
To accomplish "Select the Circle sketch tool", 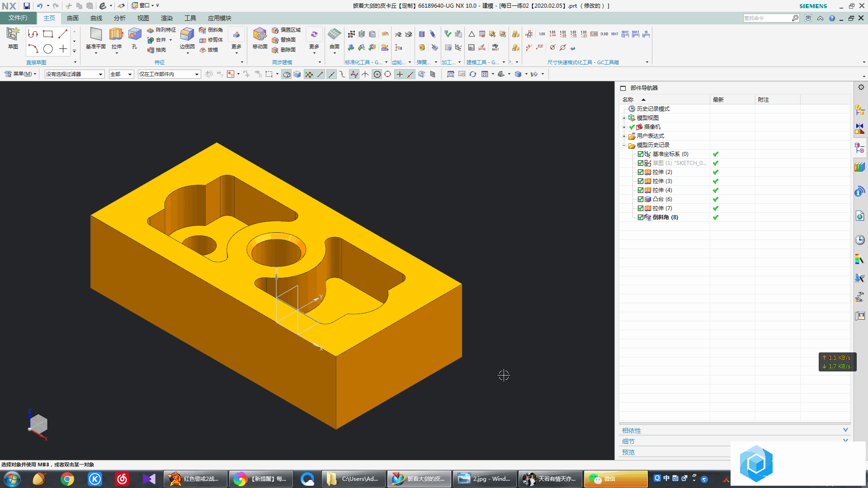I will pyautogui.click(x=48, y=49).
